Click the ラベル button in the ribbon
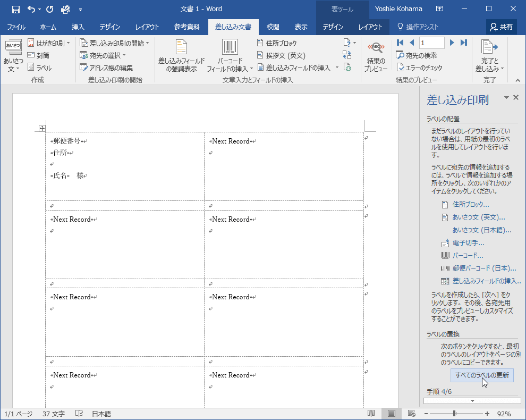Screen dimensions: 526x420 (40, 68)
